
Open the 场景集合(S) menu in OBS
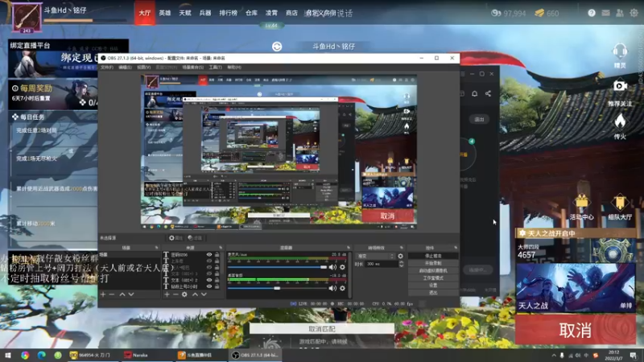click(x=193, y=67)
